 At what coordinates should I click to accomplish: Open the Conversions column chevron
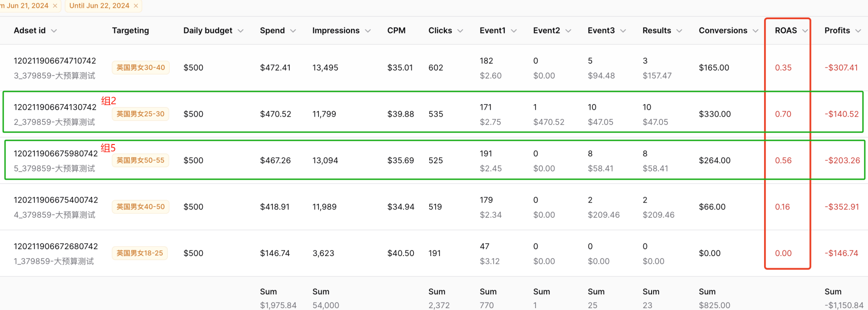tap(755, 31)
